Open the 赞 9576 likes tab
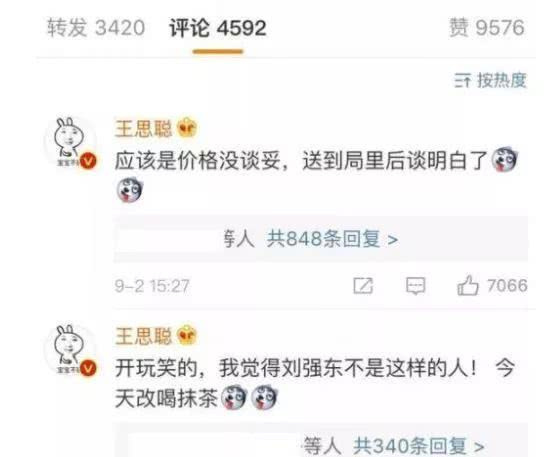 (x=487, y=27)
